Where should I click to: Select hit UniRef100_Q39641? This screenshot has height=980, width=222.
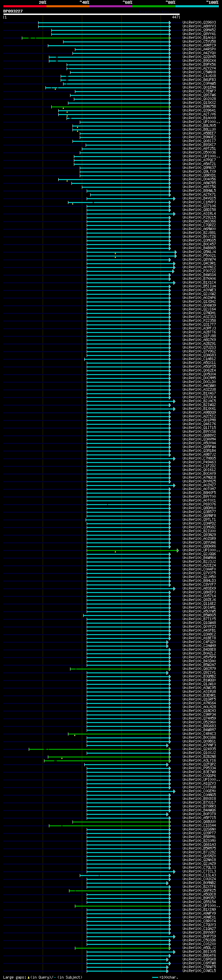(x=199, y=110)
